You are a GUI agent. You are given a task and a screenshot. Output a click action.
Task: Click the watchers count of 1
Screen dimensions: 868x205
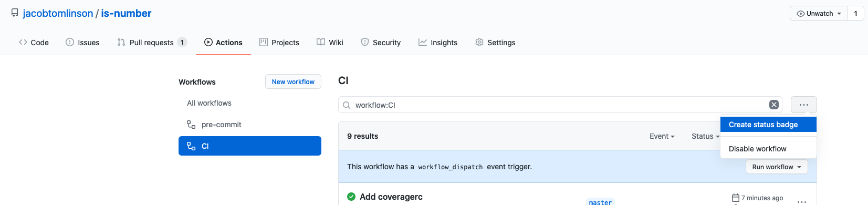coord(856,14)
